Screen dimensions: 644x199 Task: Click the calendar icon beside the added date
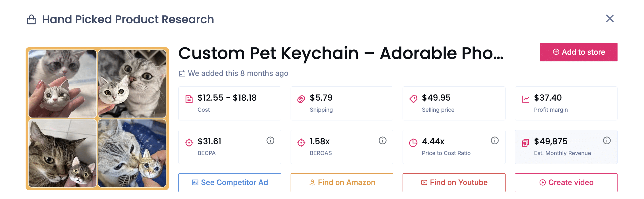[x=182, y=73]
